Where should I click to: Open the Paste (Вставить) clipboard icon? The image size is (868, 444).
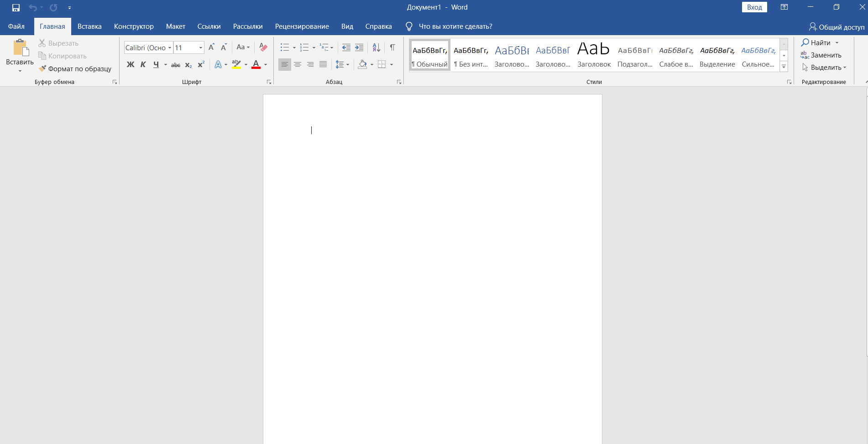20,47
